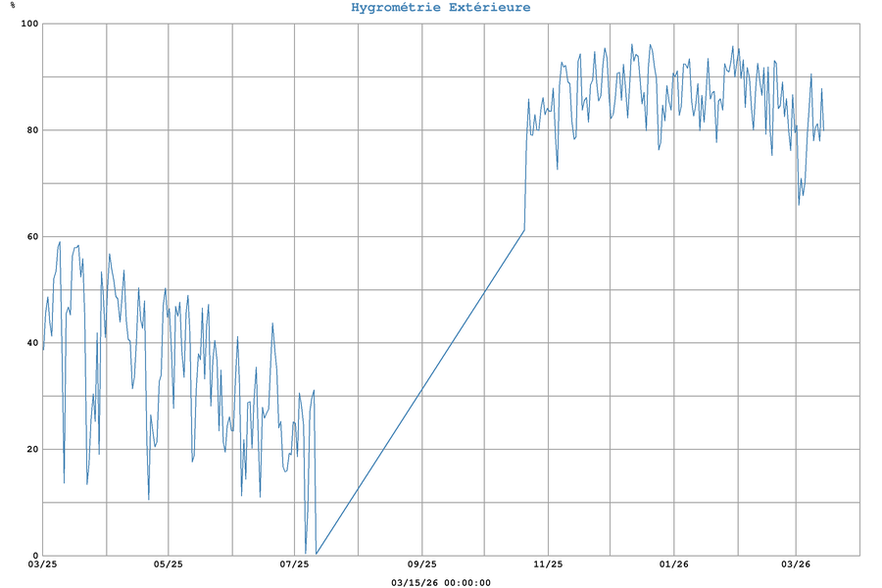
Task: Click the chart title Hygrométrie Extérieure
Action: [x=440, y=8]
